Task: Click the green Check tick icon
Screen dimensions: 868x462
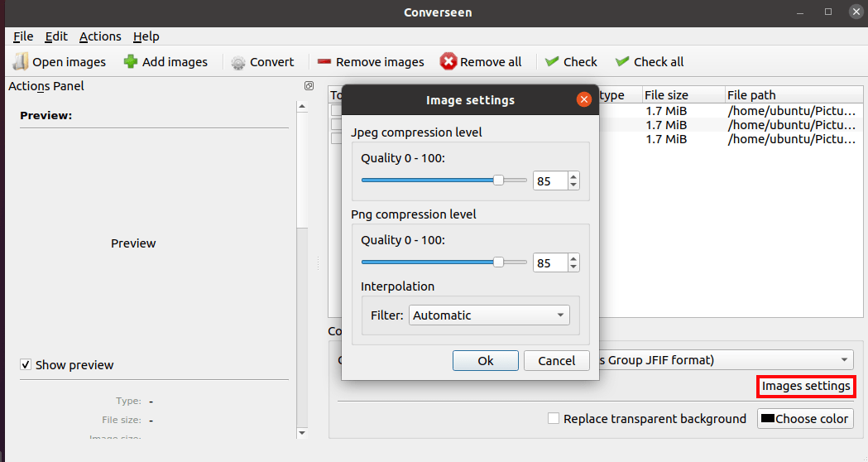Action: 552,61
